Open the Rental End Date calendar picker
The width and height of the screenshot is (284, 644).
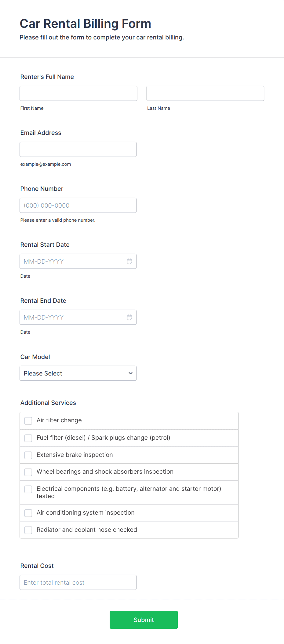click(129, 317)
